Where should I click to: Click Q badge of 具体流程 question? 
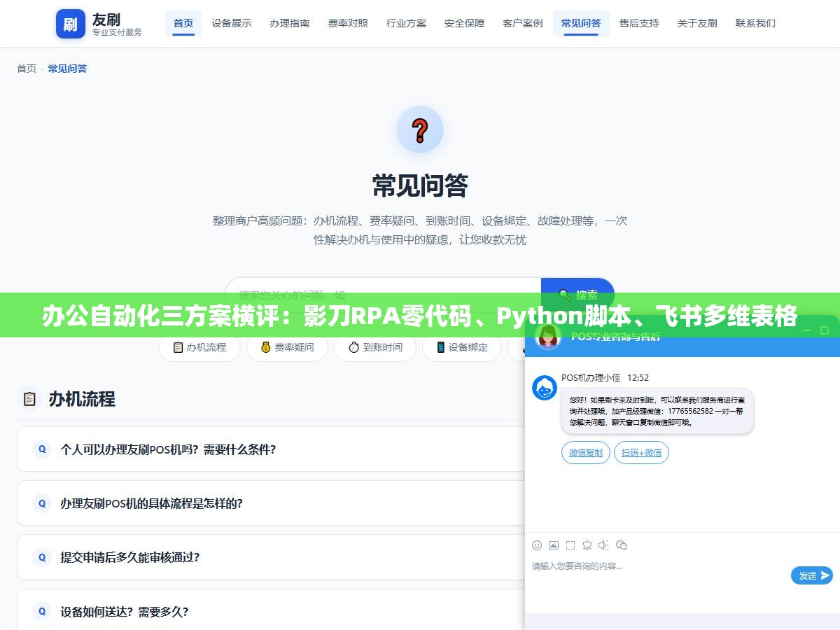[42, 503]
